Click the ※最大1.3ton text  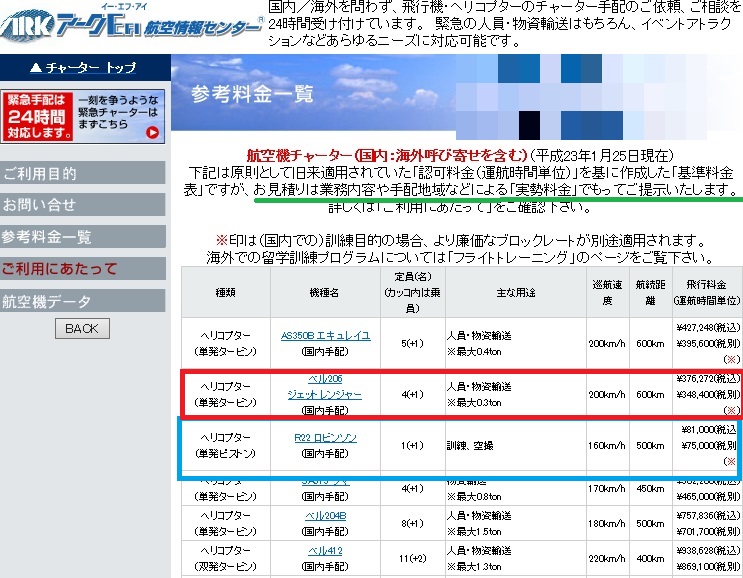(474, 567)
